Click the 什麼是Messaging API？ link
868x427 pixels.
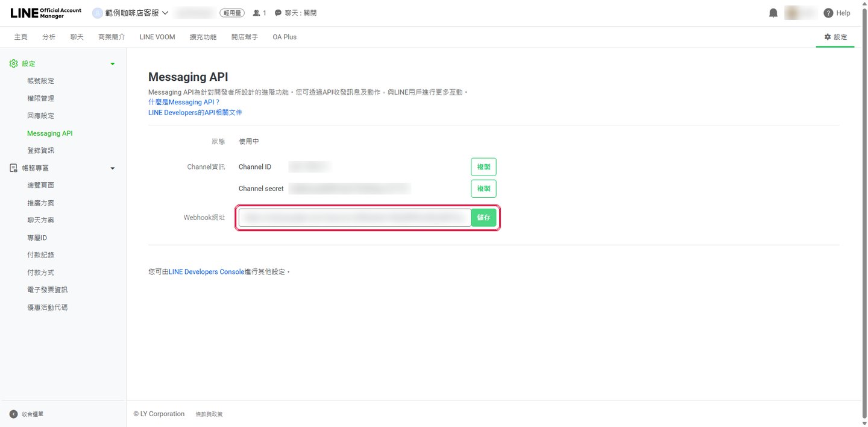184,103
